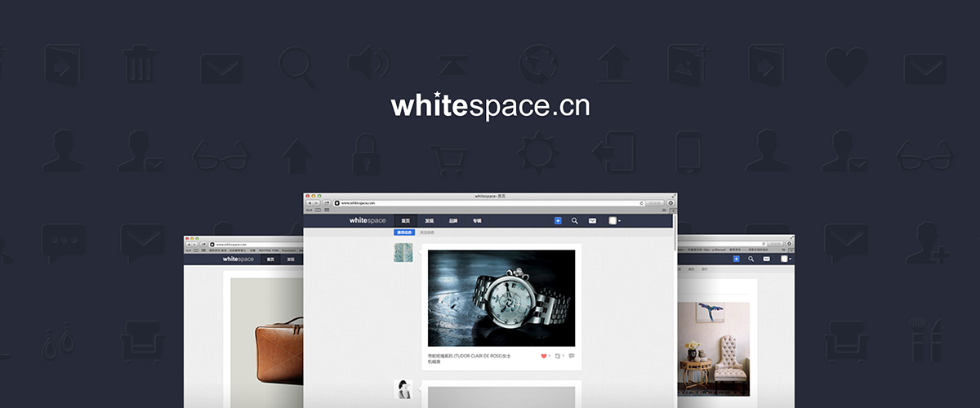Go back in the front browser window
This screenshot has width=980, height=408.
tap(310, 203)
